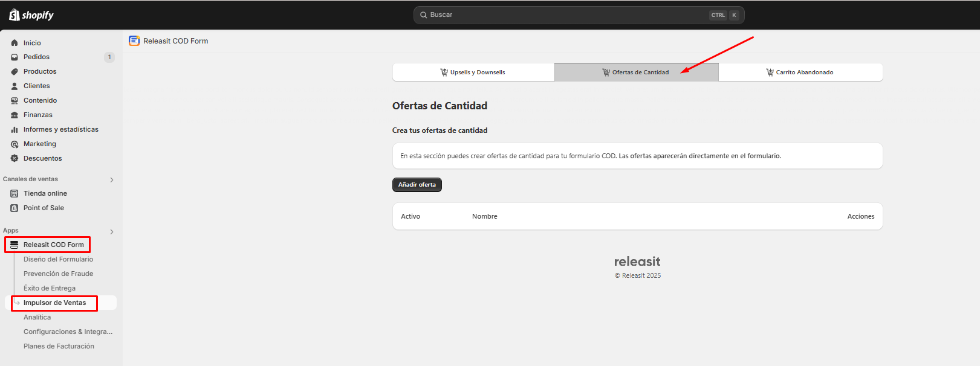
Task: Click the search magnifier icon
Action: pyautogui.click(x=424, y=15)
